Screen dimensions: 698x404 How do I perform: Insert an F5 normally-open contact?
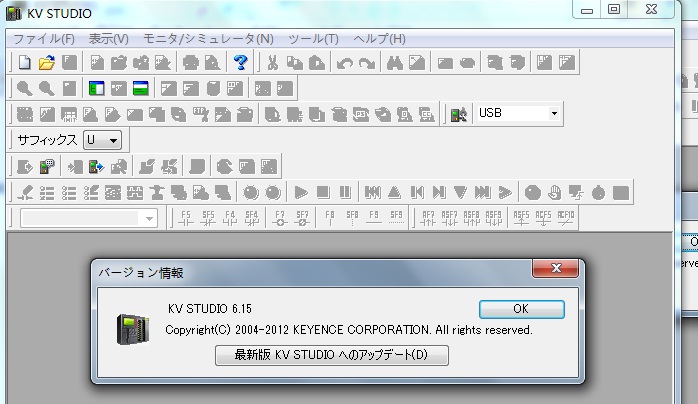tap(186, 218)
